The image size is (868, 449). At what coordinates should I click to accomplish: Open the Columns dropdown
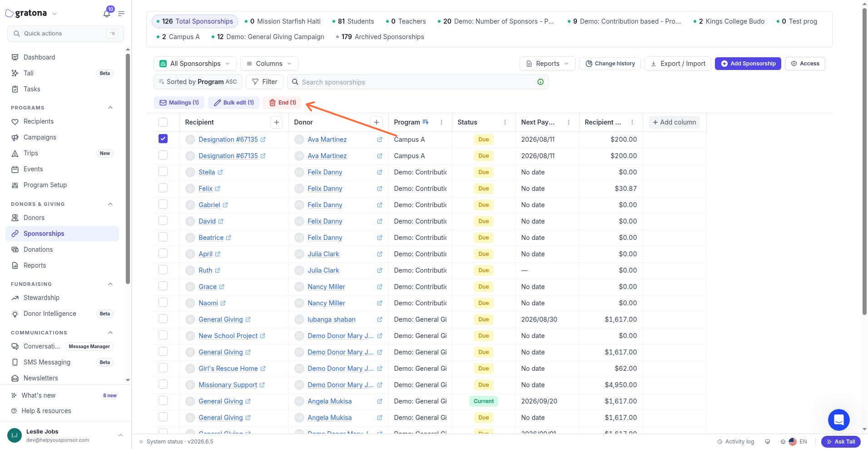click(269, 64)
